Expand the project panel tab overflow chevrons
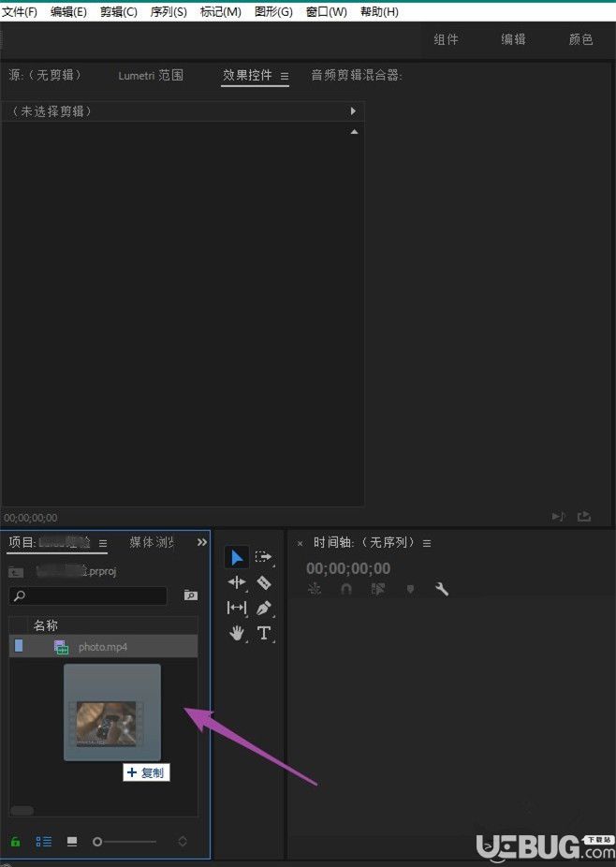The height and width of the screenshot is (867, 616). coord(202,542)
